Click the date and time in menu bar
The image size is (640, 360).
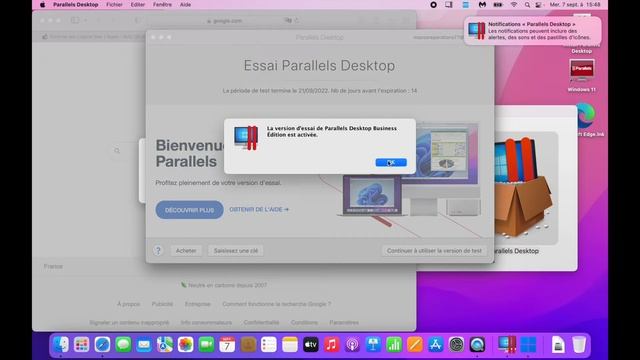coord(575,4)
